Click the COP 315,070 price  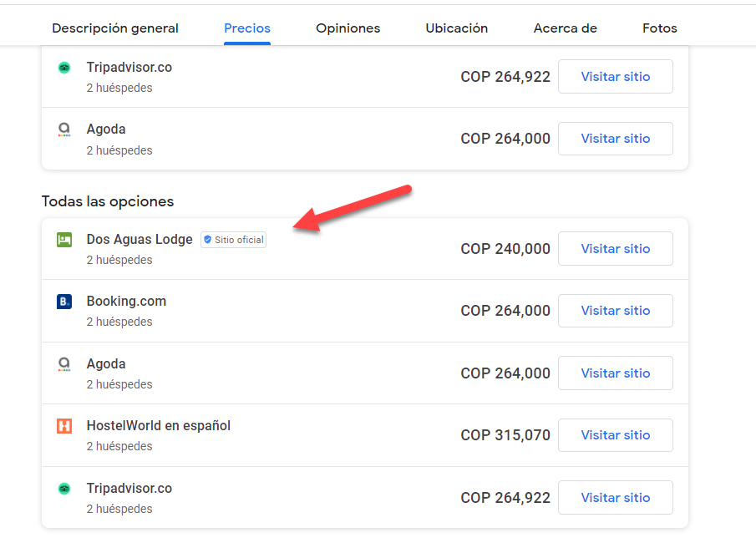point(505,435)
